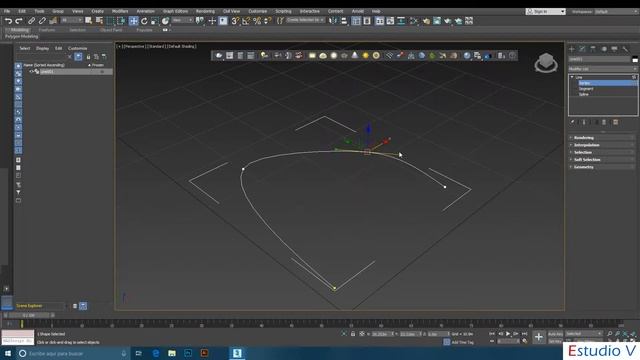Open the Create command panel tab
Screen dimensions: 640x360
(x=572, y=49)
